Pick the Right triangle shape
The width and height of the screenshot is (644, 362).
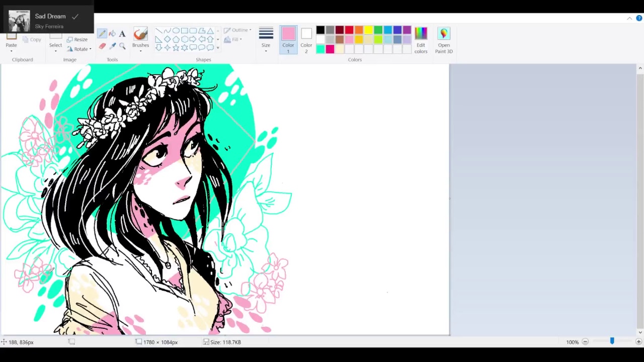pyautogui.click(x=158, y=39)
